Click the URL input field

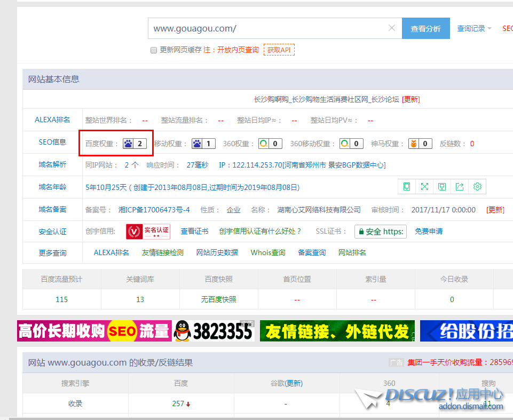click(267, 28)
